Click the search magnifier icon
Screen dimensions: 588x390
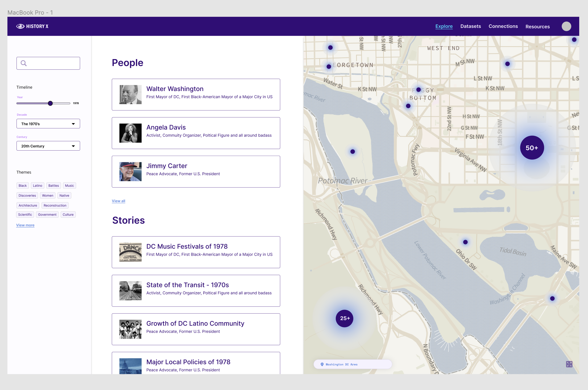pyautogui.click(x=24, y=63)
